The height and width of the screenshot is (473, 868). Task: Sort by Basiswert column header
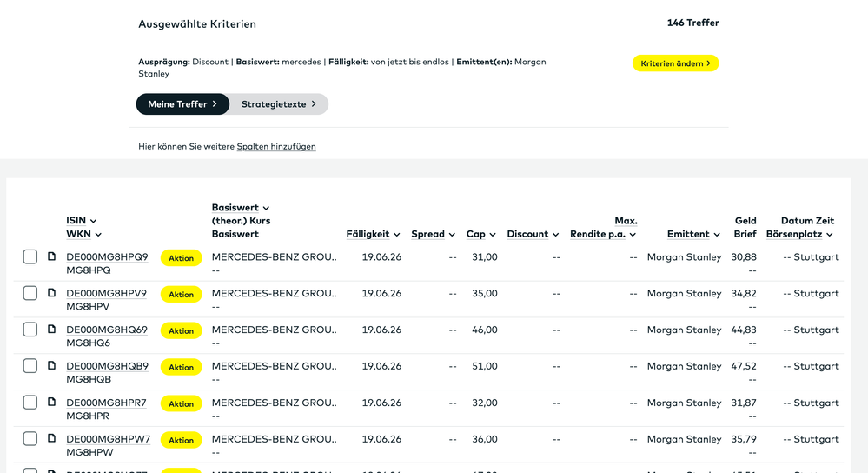coord(241,208)
